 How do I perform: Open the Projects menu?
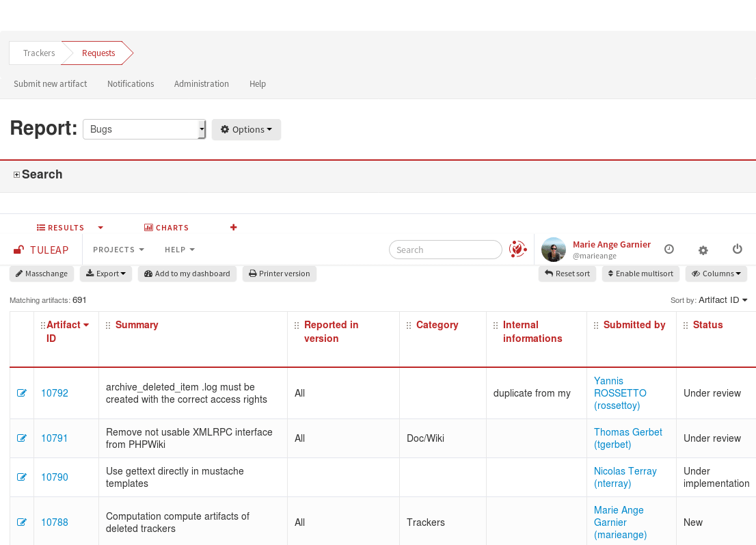(x=118, y=250)
